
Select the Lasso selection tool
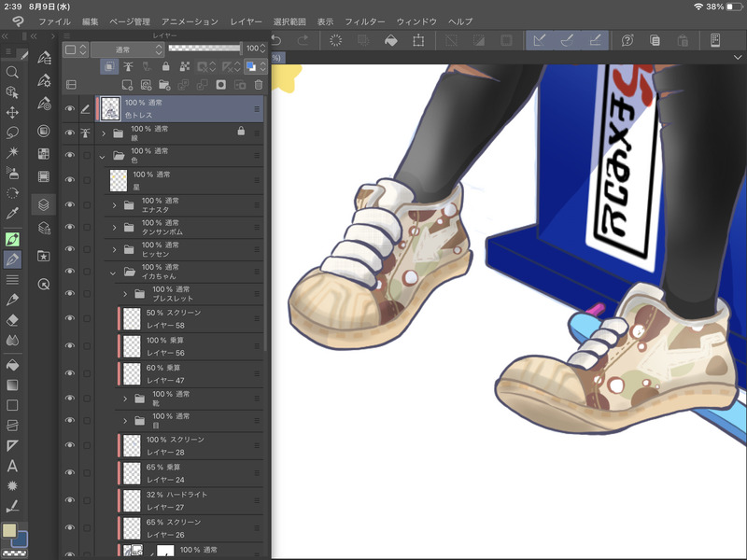tap(12, 132)
